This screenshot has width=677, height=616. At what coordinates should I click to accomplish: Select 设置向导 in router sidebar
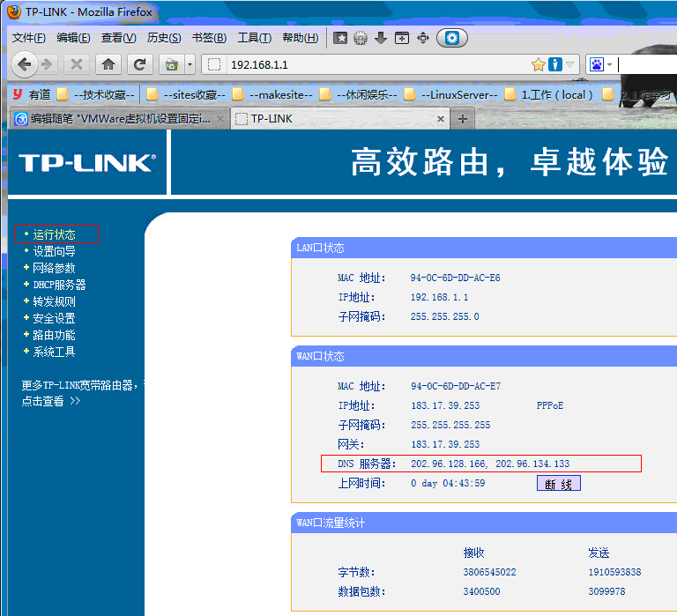point(54,251)
